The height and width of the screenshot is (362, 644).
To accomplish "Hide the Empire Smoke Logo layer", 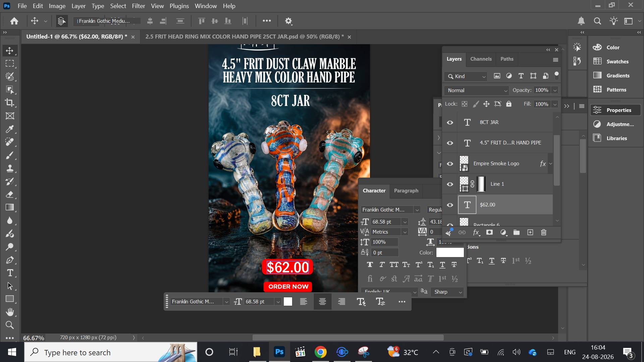I will click(x=450, y=164).
